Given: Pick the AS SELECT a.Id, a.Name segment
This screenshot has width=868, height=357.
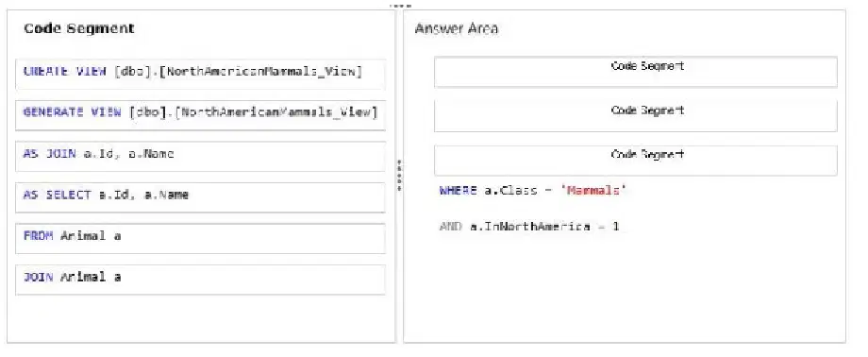Looking at the screenshot, I should 200,196.
